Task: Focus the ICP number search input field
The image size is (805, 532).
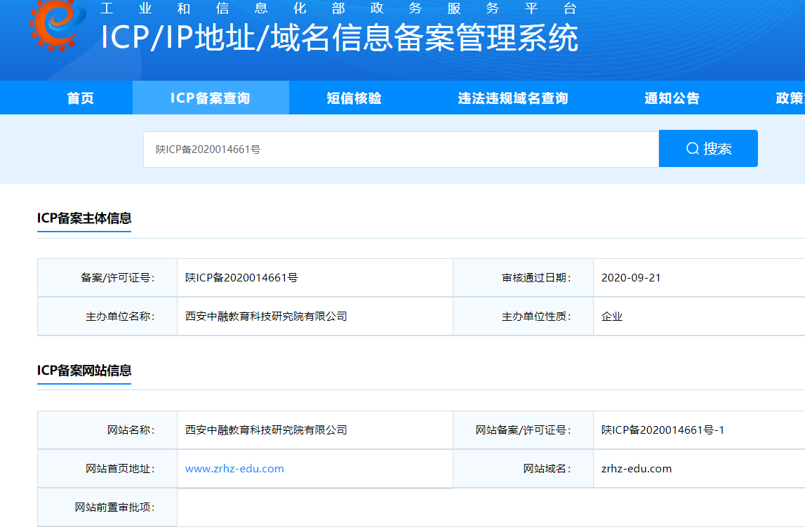Action: (400, 149)
